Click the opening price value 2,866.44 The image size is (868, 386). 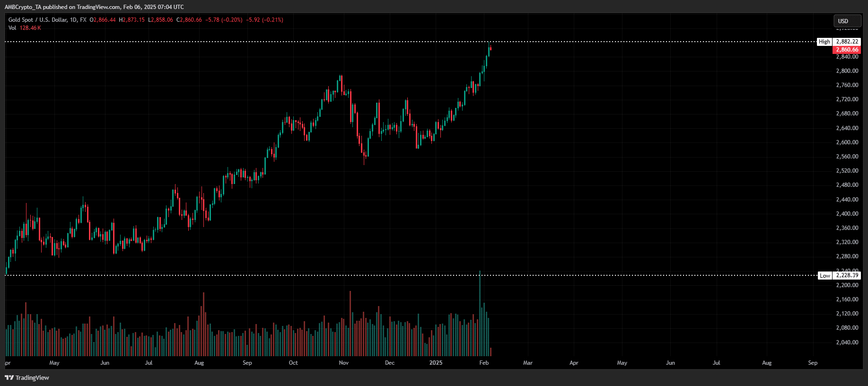coord(103,20)
